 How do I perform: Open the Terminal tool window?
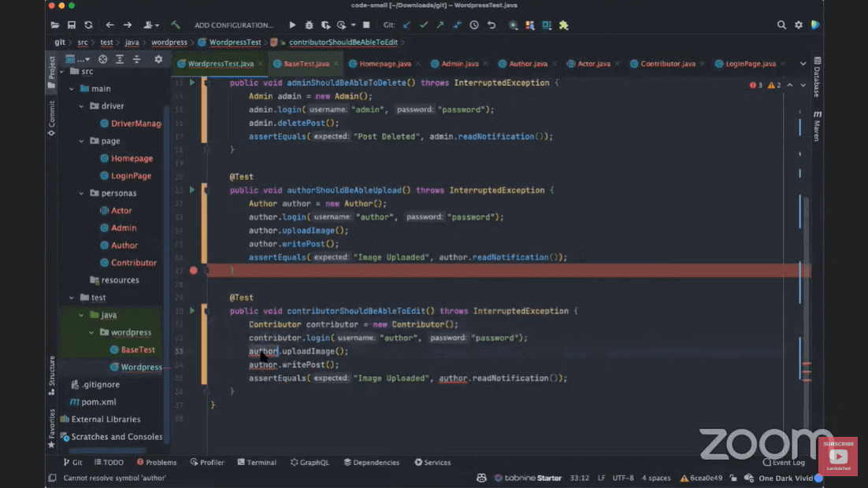[257, 463]
